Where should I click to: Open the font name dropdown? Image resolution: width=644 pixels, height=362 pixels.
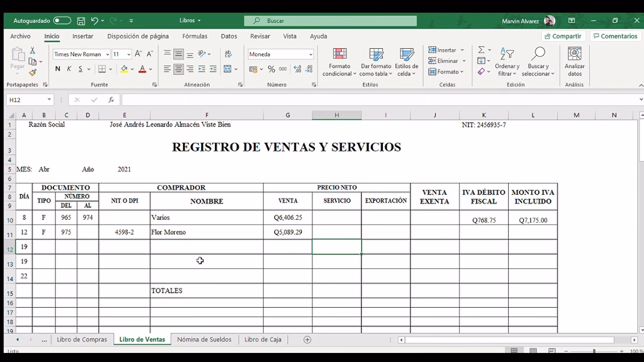[107, 54]
